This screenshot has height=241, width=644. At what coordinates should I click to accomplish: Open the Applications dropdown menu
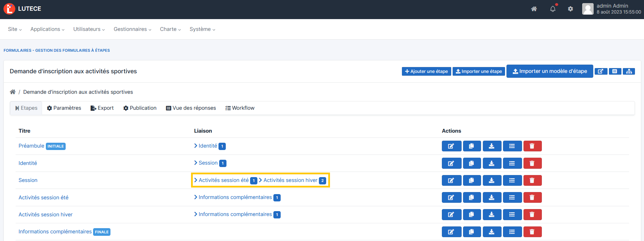pyautogui.click(x=47, y=29)
